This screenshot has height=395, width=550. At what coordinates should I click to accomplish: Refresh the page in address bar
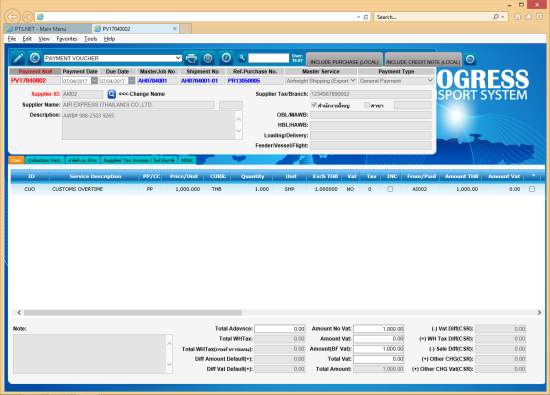[366, 17]
